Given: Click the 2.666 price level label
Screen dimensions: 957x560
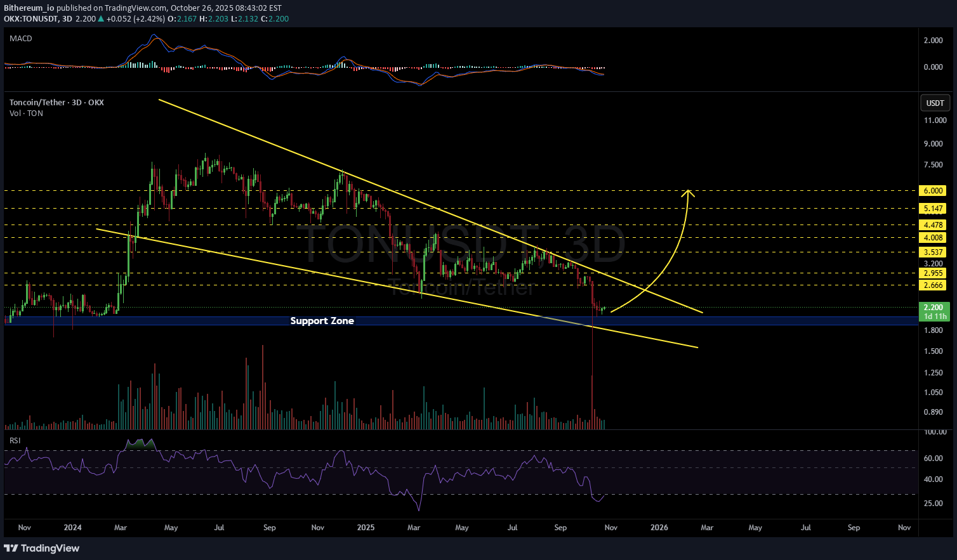Looking at the screenshot, I should point(933,286).
